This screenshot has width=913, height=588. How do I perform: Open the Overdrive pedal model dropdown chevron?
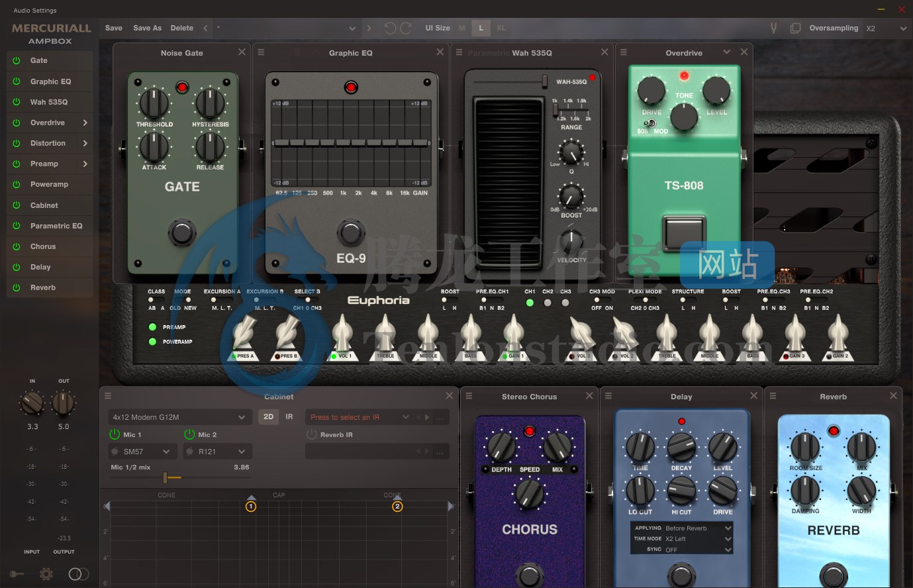[x=727, y=52]
